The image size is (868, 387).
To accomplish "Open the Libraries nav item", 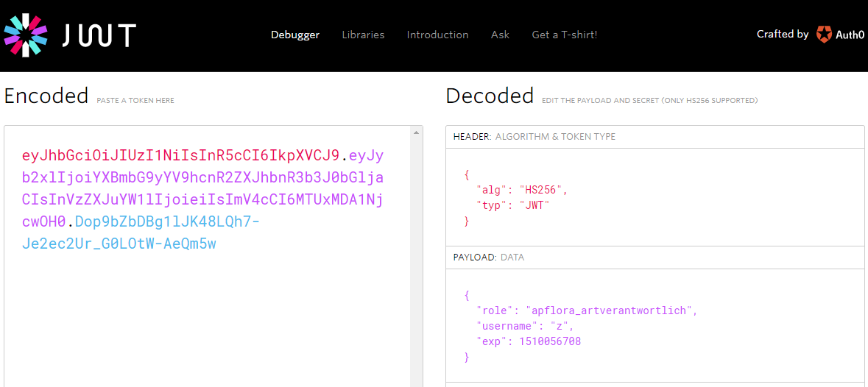I will [x=363, y=35].
